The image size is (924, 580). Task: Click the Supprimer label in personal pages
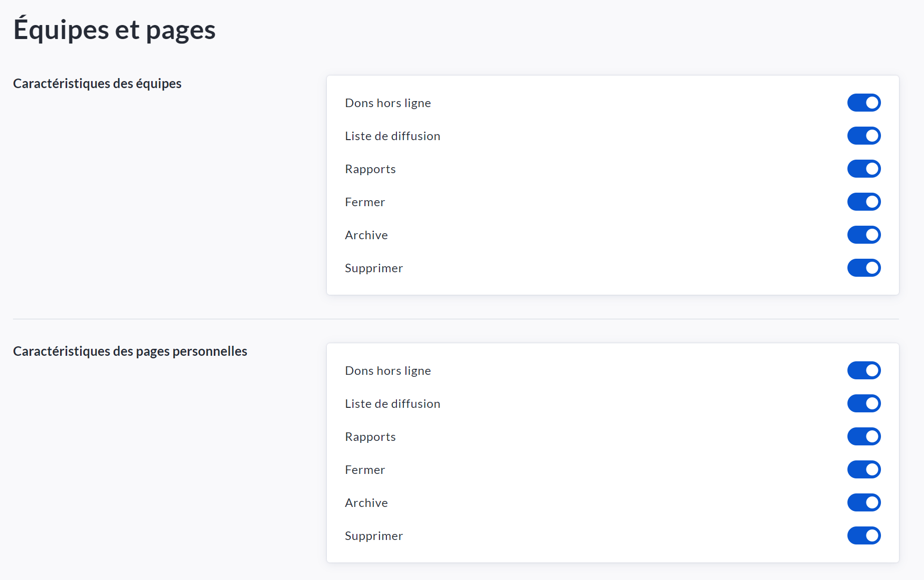click(374, 536)
